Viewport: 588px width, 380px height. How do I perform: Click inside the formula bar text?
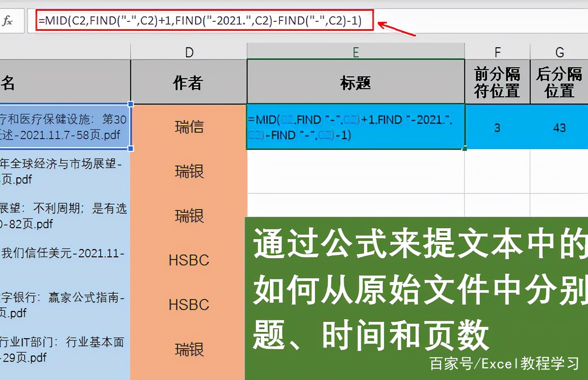click(x=199, y=20)
